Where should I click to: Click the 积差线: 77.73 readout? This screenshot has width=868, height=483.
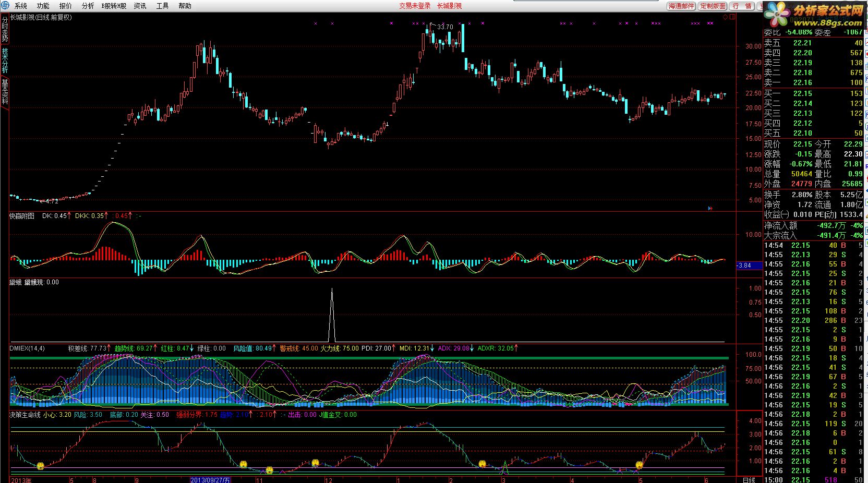89,348
